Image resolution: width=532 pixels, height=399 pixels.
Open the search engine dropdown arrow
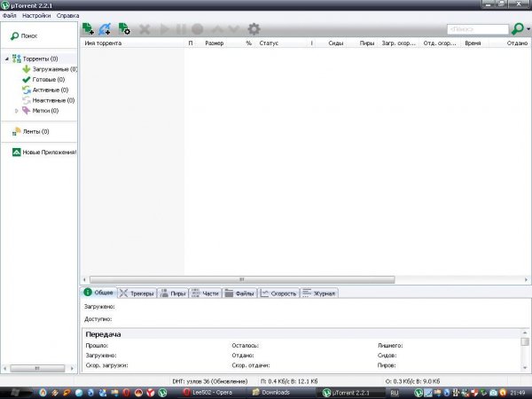pyautogui.click(x=528, y=29)
